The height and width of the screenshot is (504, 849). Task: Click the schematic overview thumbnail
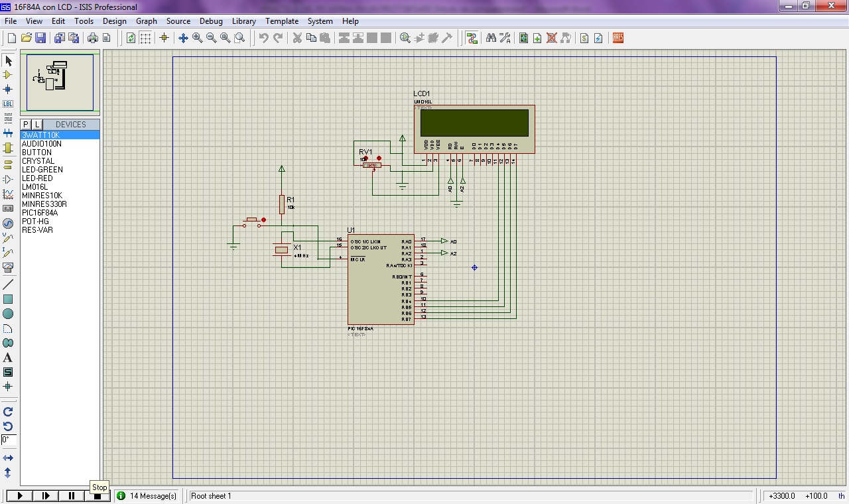pos(60,82)
